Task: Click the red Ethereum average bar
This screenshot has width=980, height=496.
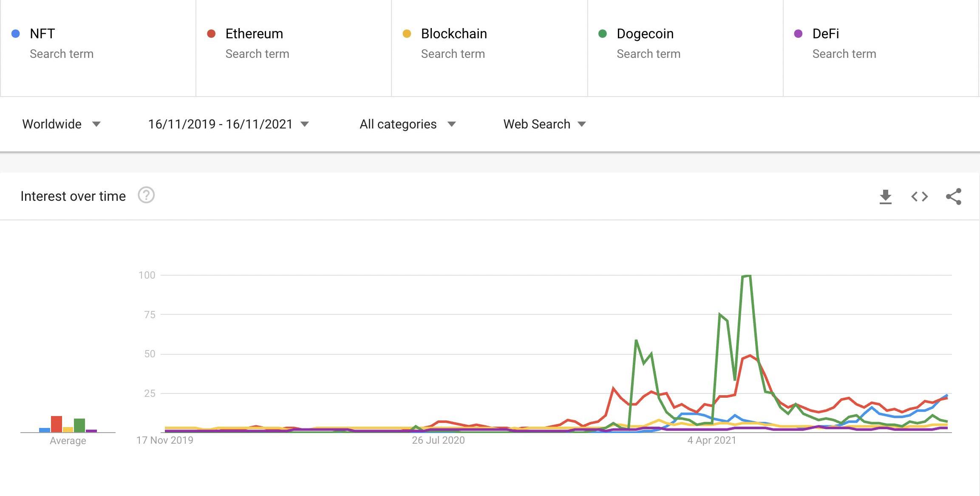Action: pyautogui.click(x=57, y=424)
